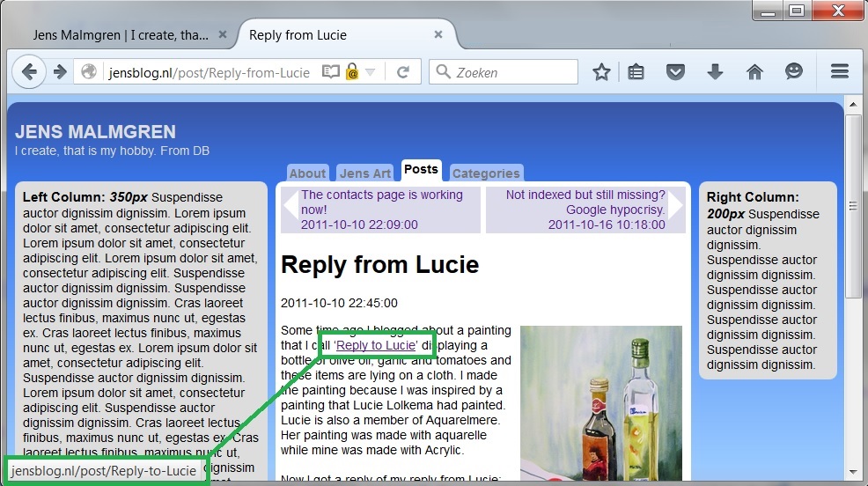Bookmark this page with the star icon
Viewport: 868px width, 486px height.
click(x=601, y=71)
